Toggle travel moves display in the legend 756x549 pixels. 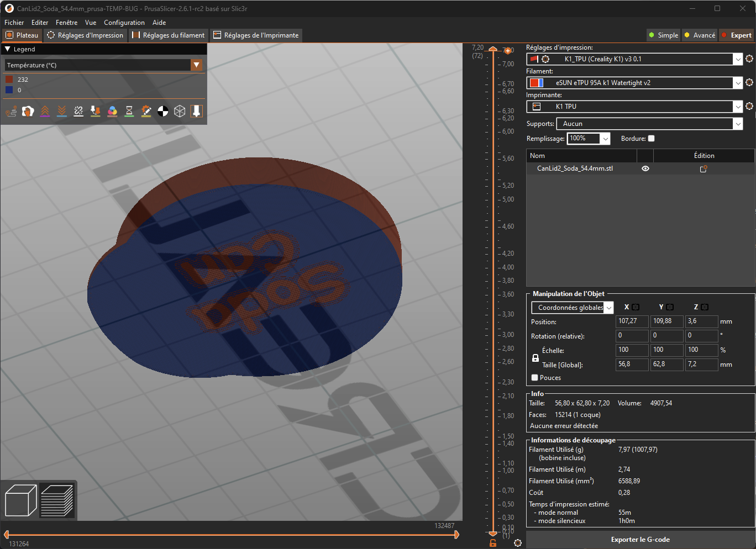(11, 111)
